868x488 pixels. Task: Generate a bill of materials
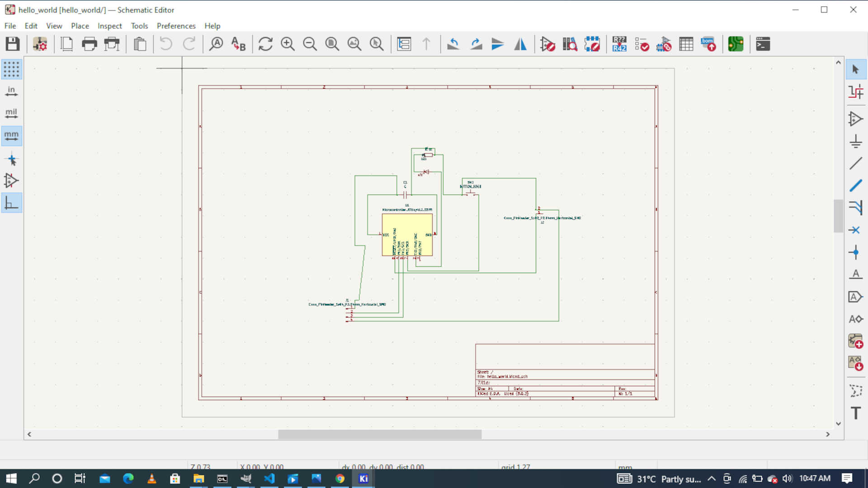[x=708, y=44]
